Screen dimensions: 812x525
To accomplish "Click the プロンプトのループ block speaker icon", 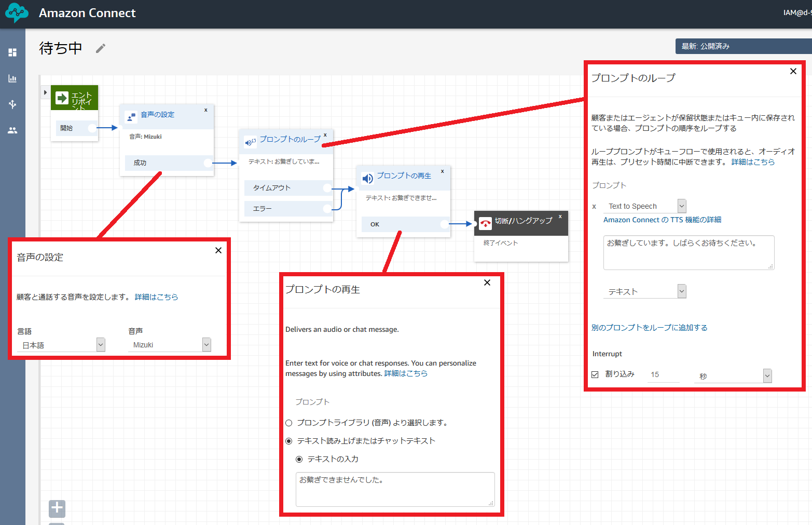I will 251,142.
